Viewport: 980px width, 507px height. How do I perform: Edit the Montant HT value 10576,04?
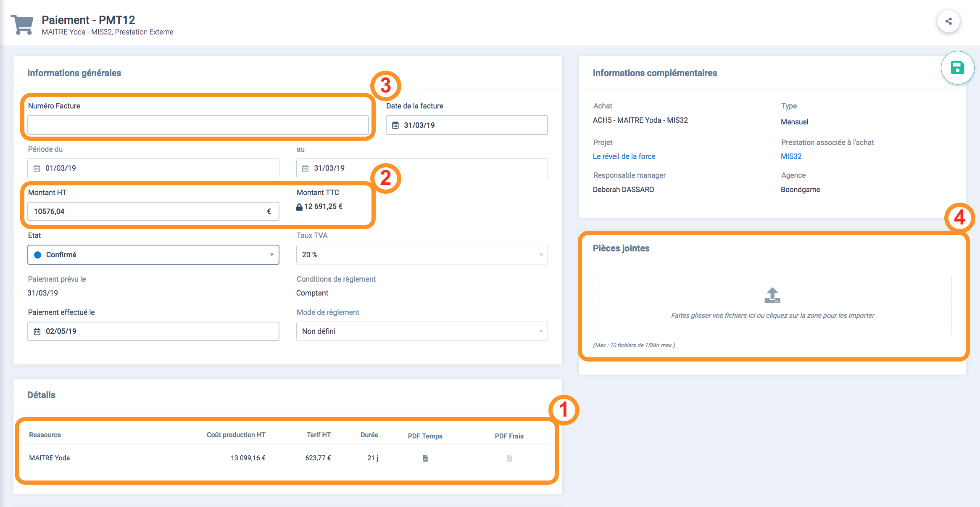153,211
